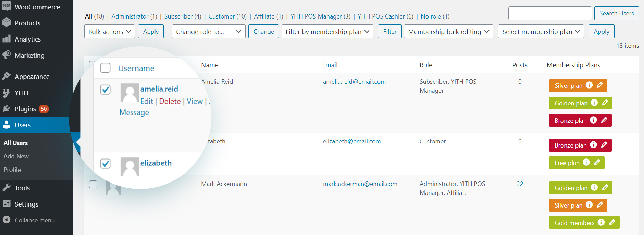Screen dimensions: 644x235
Task: Open the Analytics bar chart icon
Action: (7, 39)
